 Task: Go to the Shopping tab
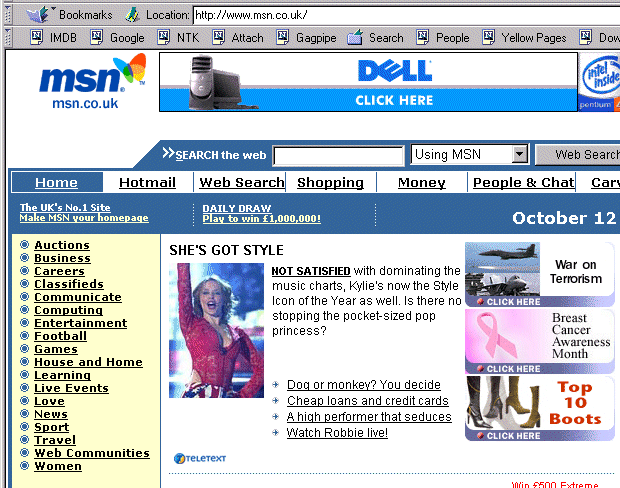tap(330, 182)
